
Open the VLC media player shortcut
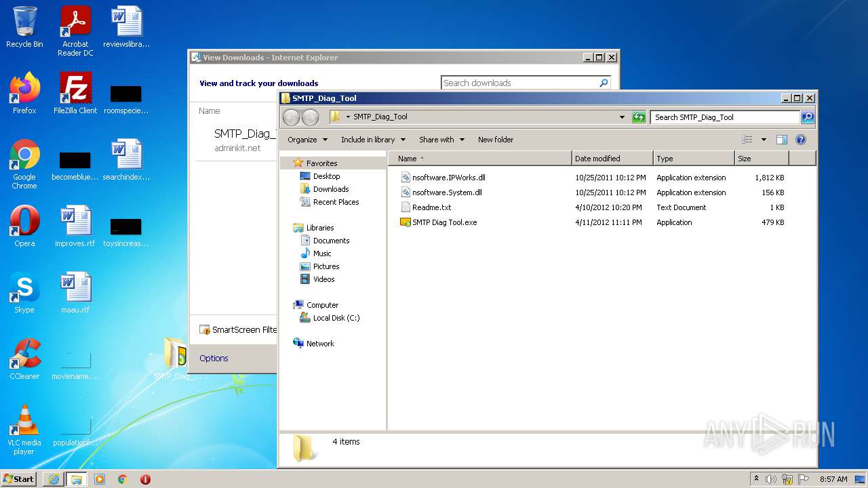point(24,430)
